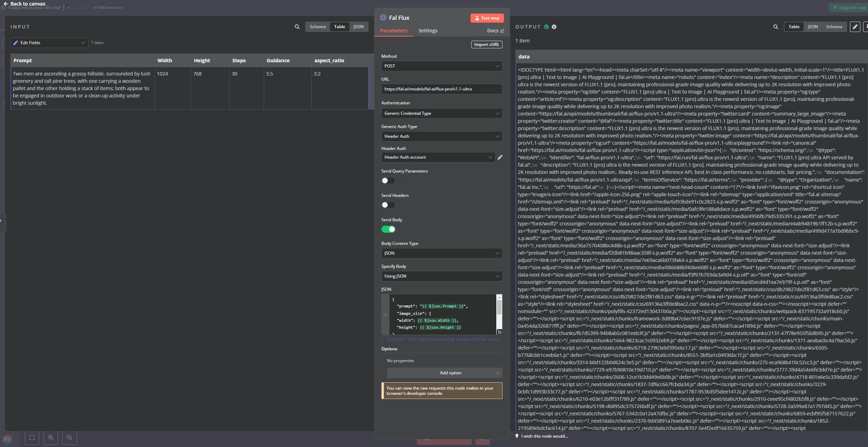This screenshot has width=868, height=447.
Task: Expand the JSON editor with corner icon
Action: pos(500,332)
